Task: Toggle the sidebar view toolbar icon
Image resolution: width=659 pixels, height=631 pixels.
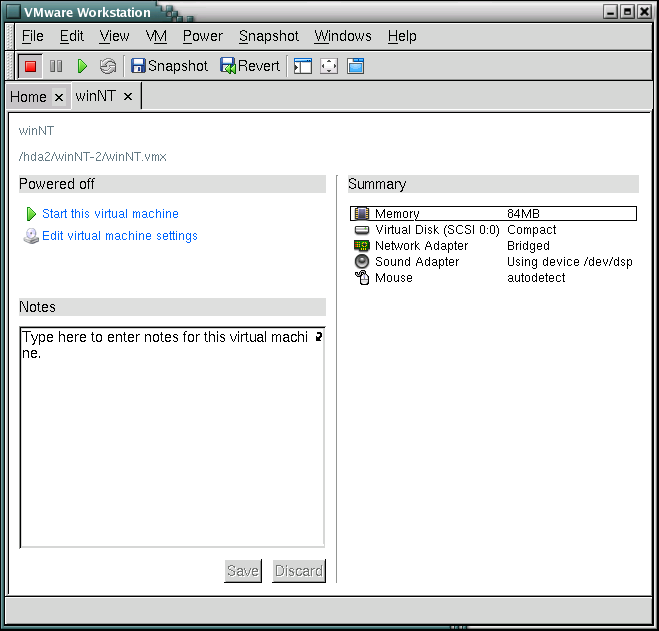Action: [x=303, y=66]
